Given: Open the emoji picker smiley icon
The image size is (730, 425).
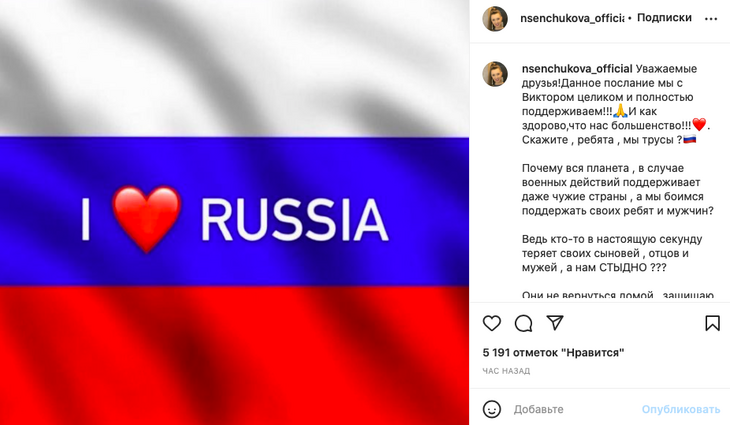Looking at the screenshot, I should pyautogui.click(x=492, y=409).
